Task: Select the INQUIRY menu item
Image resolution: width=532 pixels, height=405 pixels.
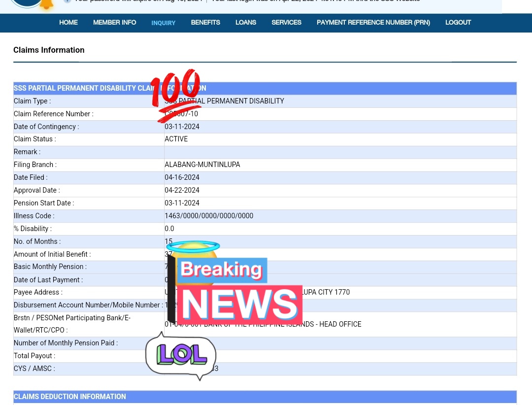Action: pyautogui.click(x=163, y=23)
